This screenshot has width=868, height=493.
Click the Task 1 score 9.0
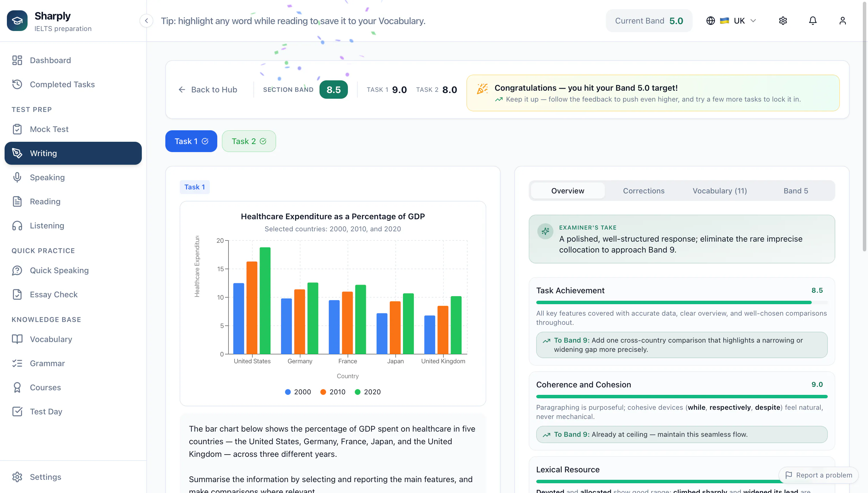tap(399, 90)
